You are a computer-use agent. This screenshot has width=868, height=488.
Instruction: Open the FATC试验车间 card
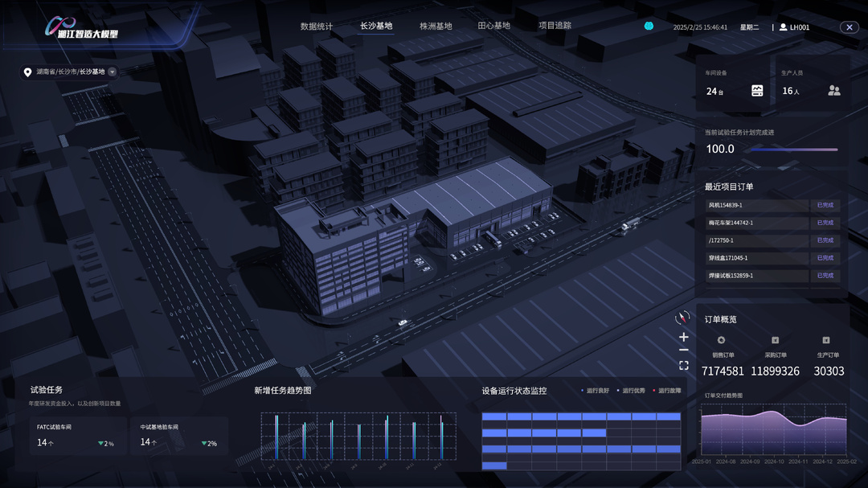click(x=78, y=436)
